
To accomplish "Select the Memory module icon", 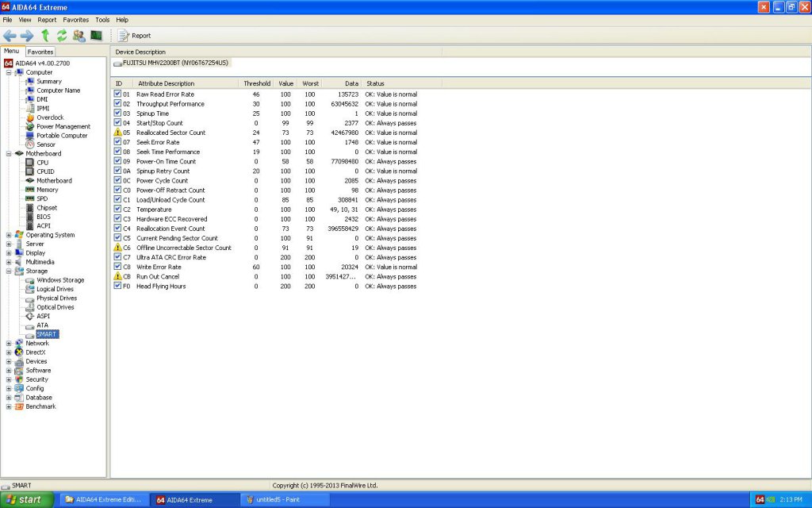I will pyautogui.click(x=30, y=190).
